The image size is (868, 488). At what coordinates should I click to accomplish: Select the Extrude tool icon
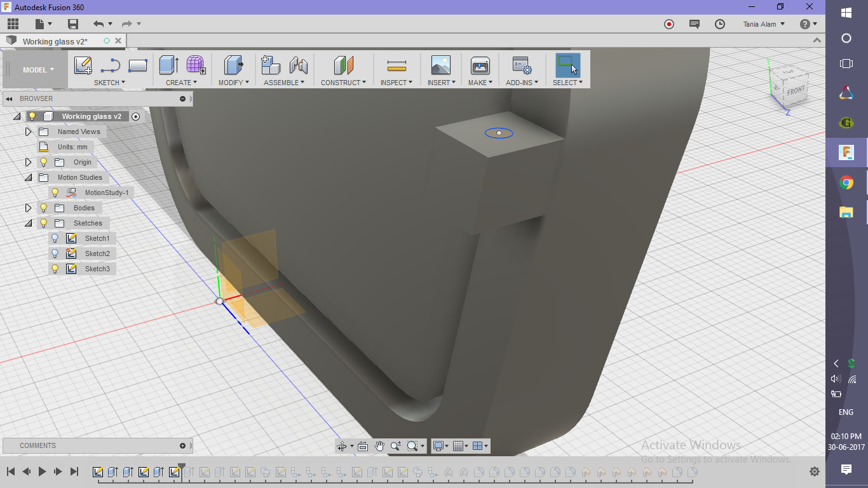[168, 65]
